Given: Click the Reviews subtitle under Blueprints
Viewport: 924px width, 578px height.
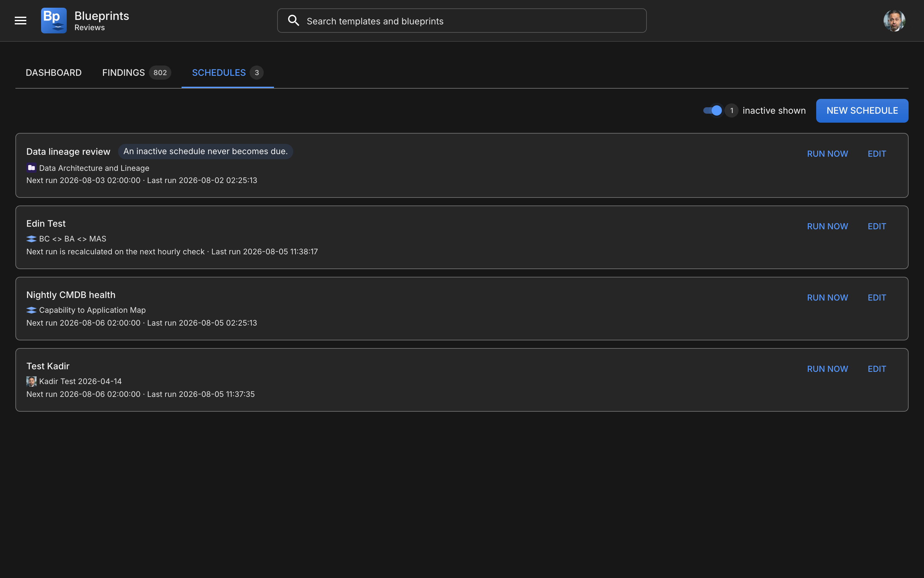Looking at the screenshot, I should tap(89, 28).
